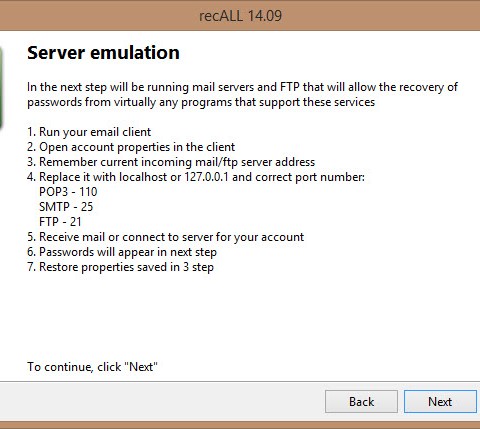
Task: Click the recALL 14.09 title bar
Action: [240, 16]
